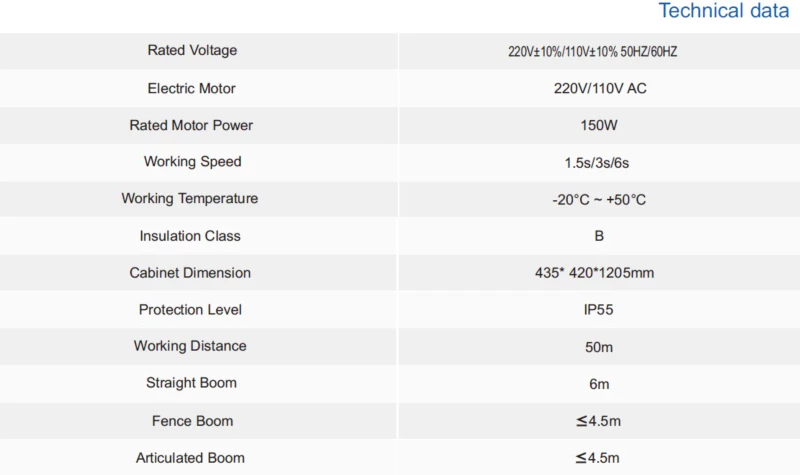Click the 220V/110V AC value cell
Viewport: 800px width, 475px height.
click(600, 88)
